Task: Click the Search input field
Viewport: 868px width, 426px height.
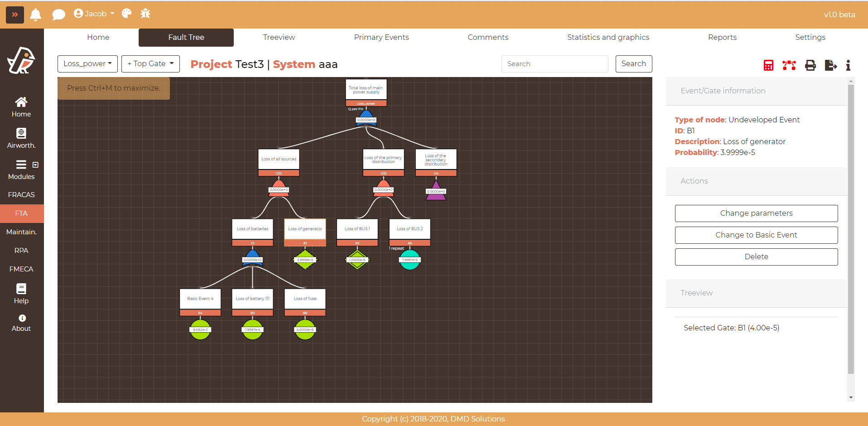Action: pyautogui.click(x=555, y=64)
